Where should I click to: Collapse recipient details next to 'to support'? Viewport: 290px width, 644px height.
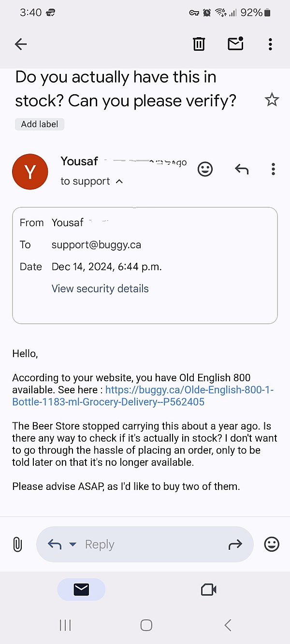click(119, 182)
